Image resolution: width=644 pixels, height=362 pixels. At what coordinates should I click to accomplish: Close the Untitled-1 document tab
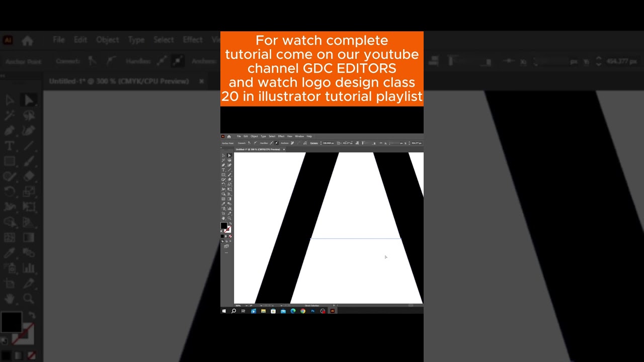coord(284,149)
